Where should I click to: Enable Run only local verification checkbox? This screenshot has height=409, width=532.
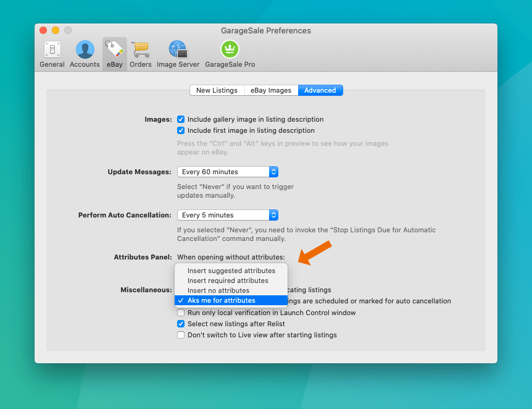pyautogui.click(x=181, y=313)
